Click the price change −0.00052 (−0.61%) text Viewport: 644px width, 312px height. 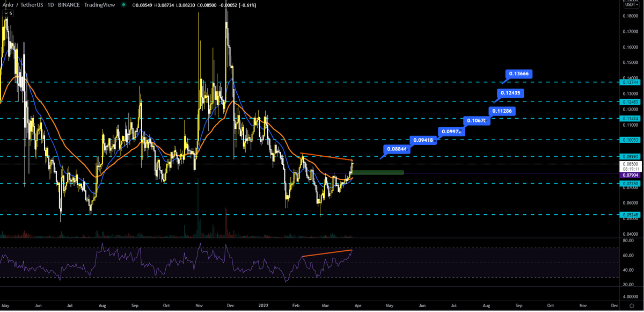[x=237, y=5]
